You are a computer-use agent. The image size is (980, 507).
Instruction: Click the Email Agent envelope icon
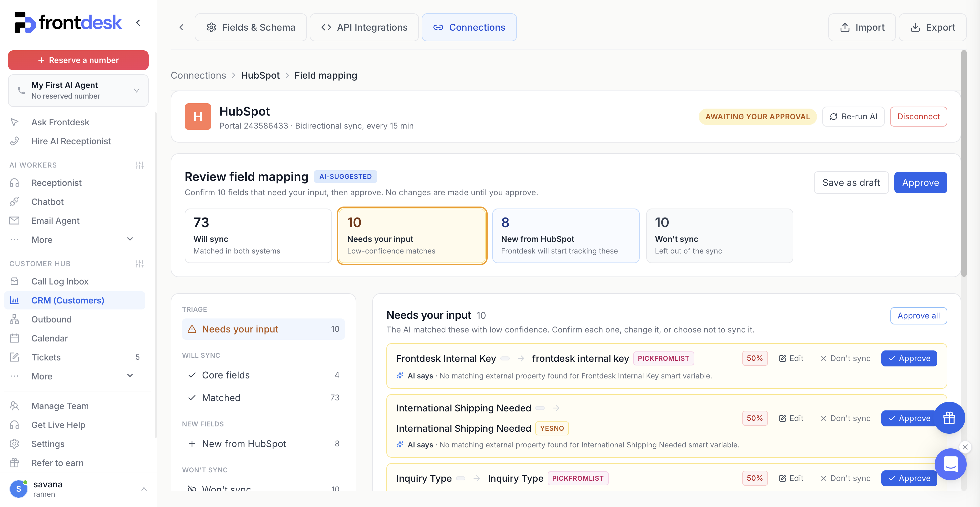(14, 221)
